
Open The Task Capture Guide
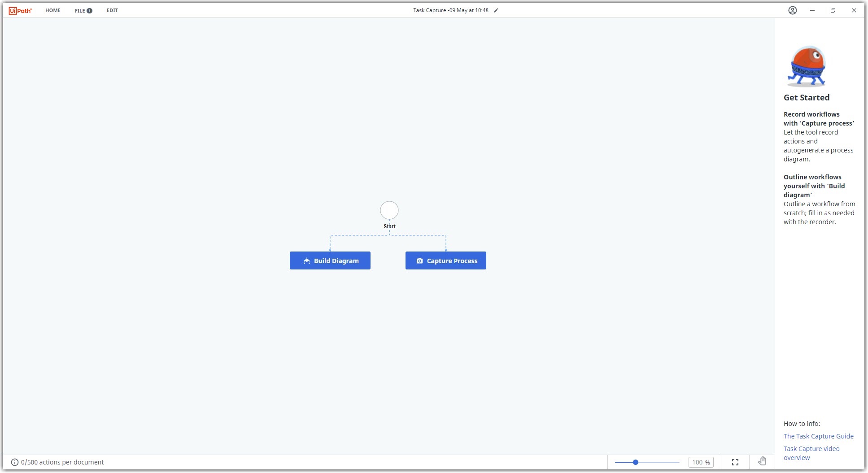point(818,436)
